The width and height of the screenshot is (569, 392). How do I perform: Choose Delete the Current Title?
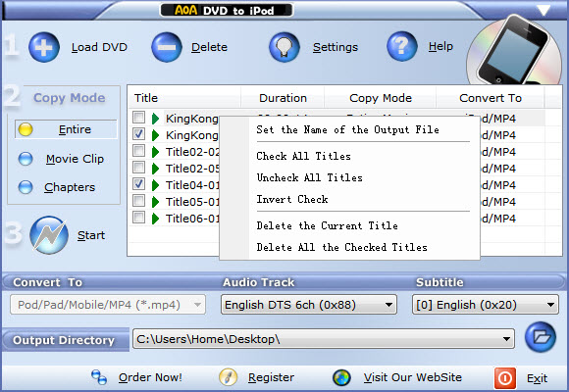(x=327, y=226)
